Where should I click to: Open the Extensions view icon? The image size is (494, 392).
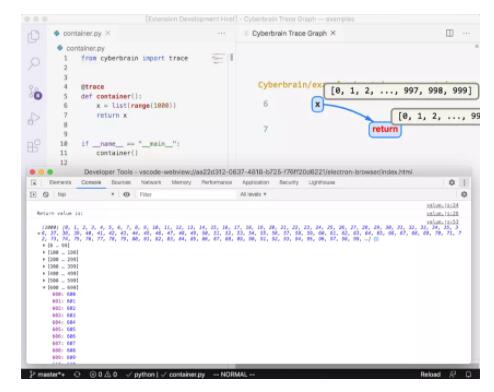(33, 146)
